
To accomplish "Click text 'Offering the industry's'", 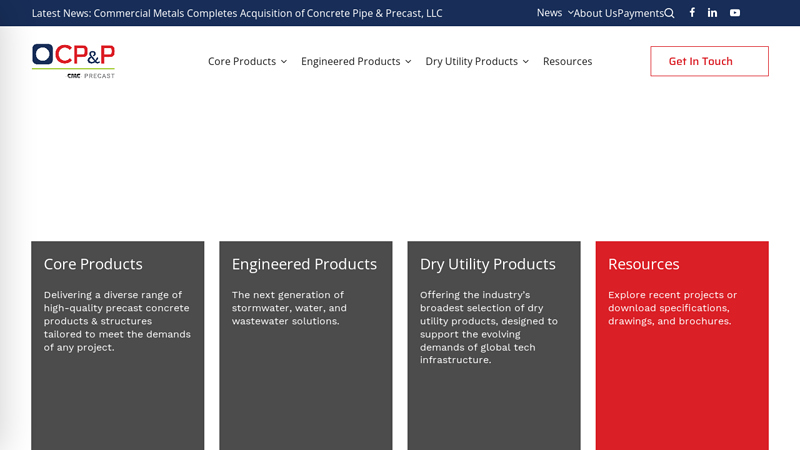I will [x=475, y=295].
